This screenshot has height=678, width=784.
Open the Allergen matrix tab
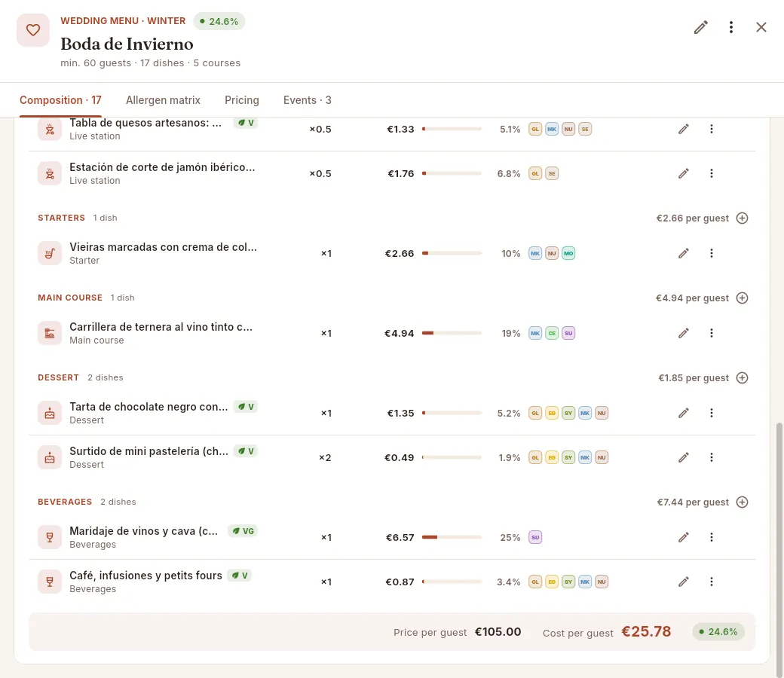163,100
